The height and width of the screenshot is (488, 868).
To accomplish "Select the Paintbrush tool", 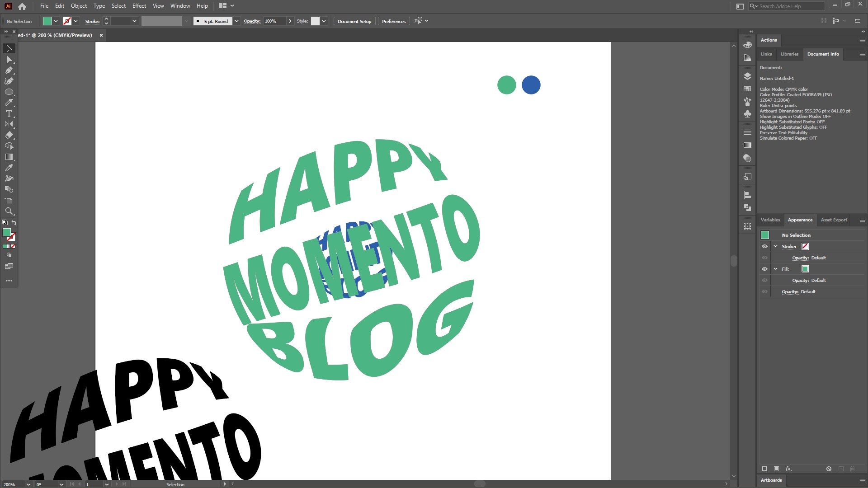I will 9,103.
